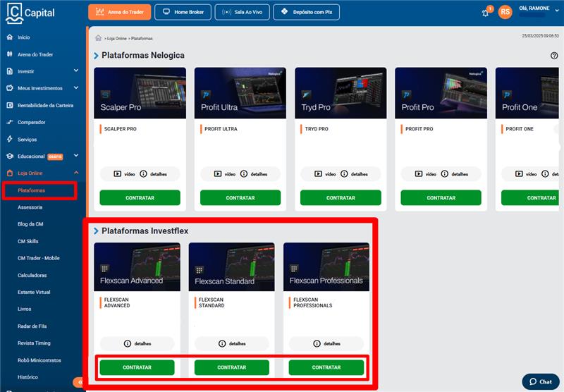Click CONTRATAR for Flexscan Professionals

click(326, 367)
